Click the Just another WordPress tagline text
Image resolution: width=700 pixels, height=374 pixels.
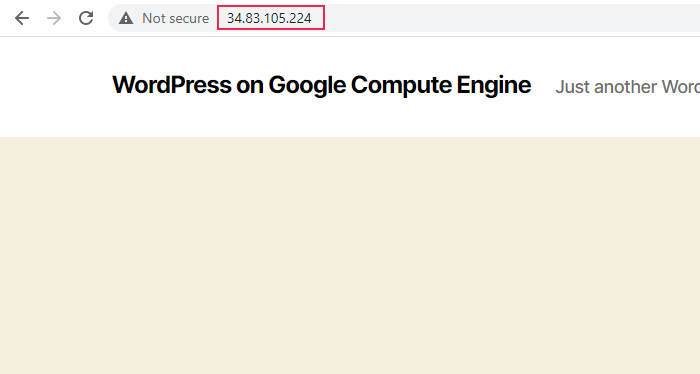627,87
